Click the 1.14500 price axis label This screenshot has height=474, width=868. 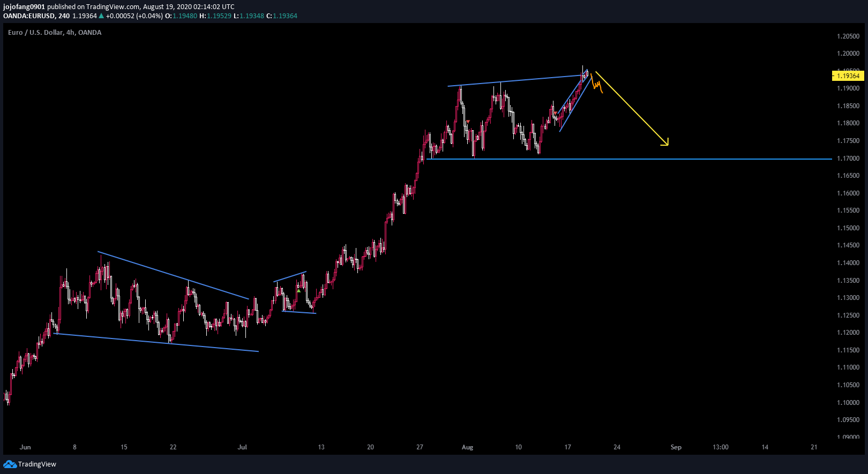pos(848,245)
